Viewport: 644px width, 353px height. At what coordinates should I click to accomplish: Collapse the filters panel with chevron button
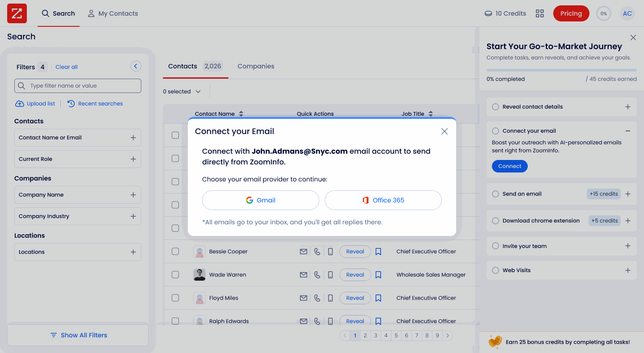pos(136,66)
